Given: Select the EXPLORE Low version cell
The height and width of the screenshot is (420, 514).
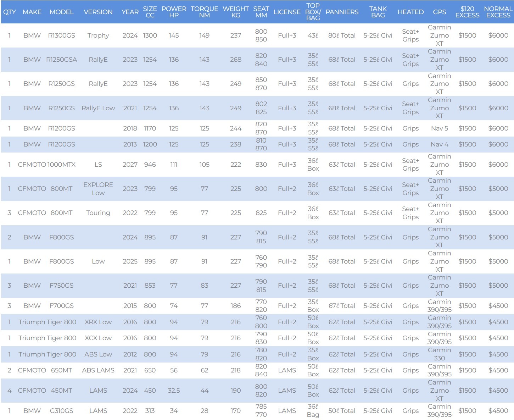Looking at the screenshot, I should pyautogui.click(x=98, y=189).
